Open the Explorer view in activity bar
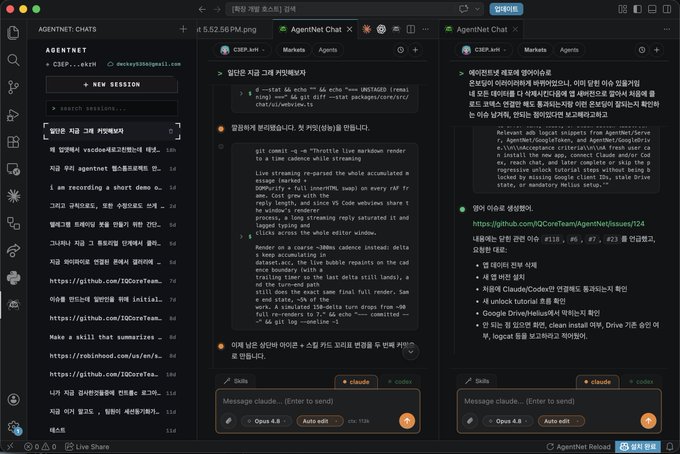680x454 pixels. 13,33
